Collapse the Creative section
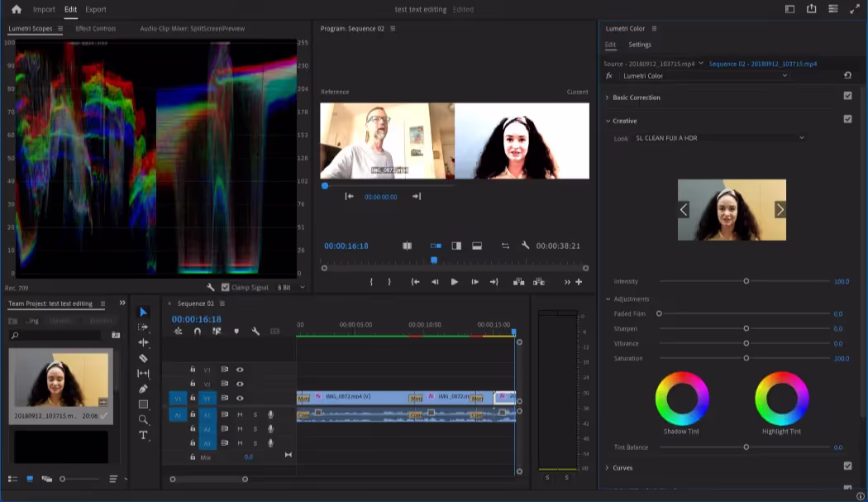 pyautogui.click(x=608, y=121)
